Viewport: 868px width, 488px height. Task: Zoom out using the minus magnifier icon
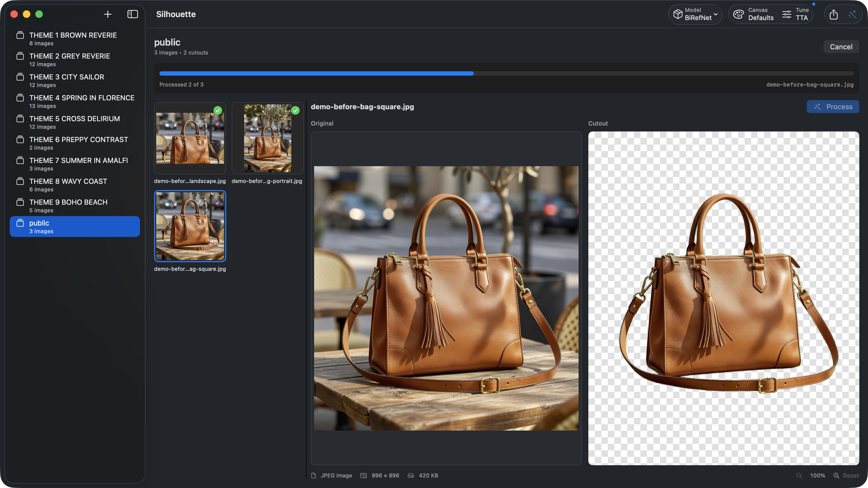tap(799, 476)
